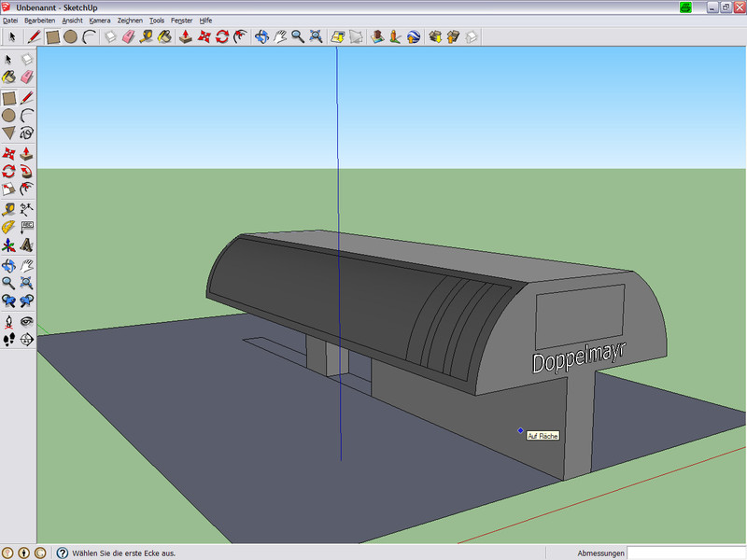Click the status text 'Wählen Sie die erste Ecke aus.'
Image resolution: width=747 pixels, height=560 pixels.
[124, 553]
